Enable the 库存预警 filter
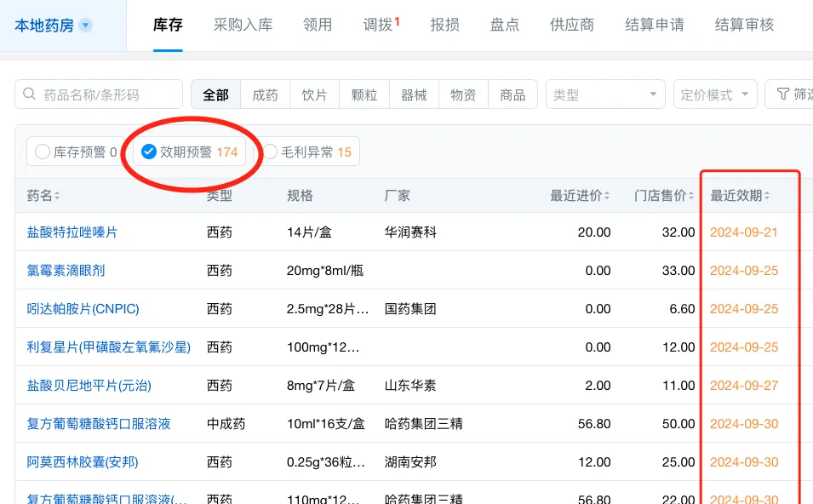The width and height of the screenshot is (813, 504). (43, 152)
